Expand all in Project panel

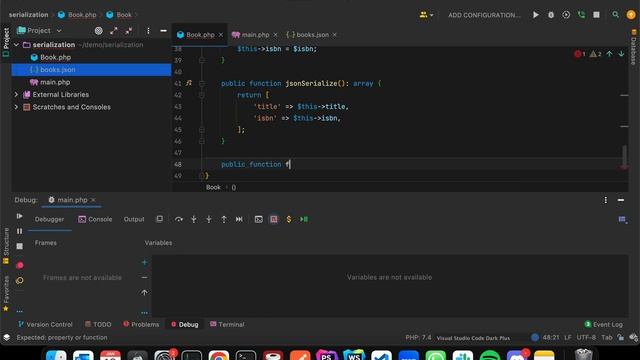[113, 31]
